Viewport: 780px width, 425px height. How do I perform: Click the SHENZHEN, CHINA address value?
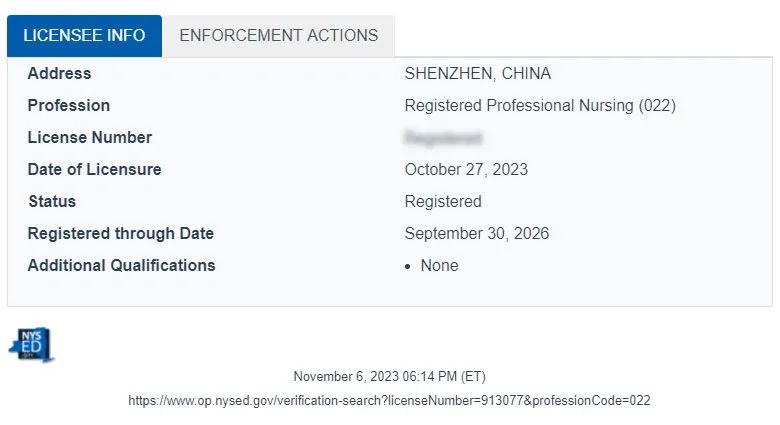(478, 74)
